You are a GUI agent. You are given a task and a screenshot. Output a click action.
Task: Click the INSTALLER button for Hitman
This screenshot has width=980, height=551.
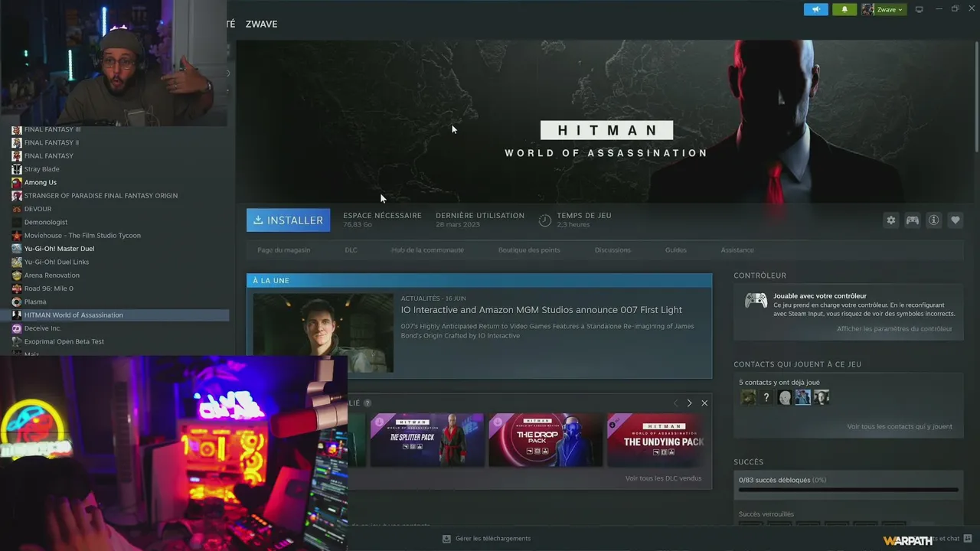pos(288,220)
